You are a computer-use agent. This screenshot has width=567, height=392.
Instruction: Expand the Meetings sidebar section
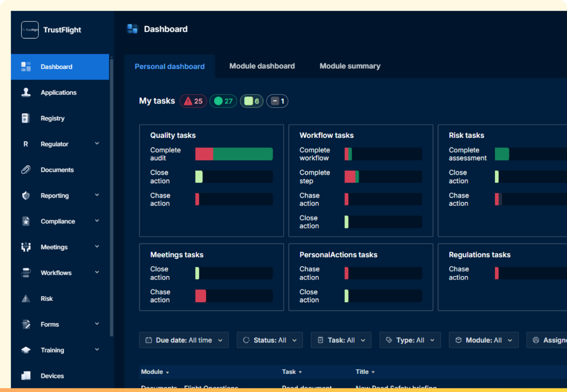(x=97, y=246)
